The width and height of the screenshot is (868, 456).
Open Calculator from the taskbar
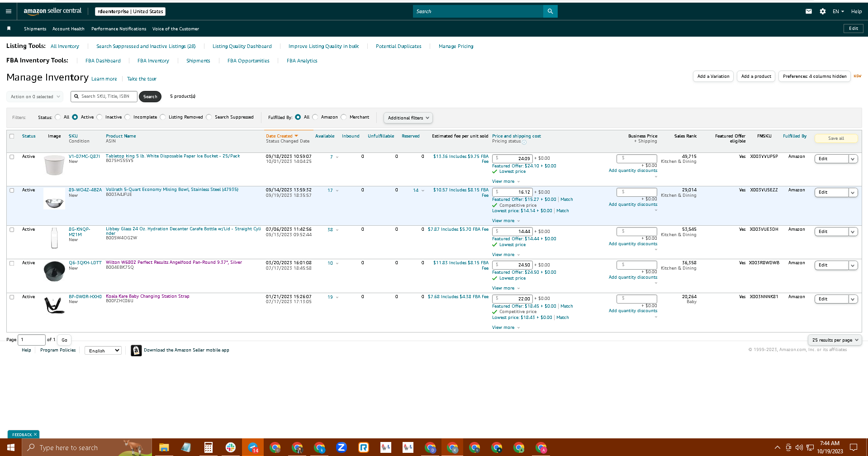208,447
